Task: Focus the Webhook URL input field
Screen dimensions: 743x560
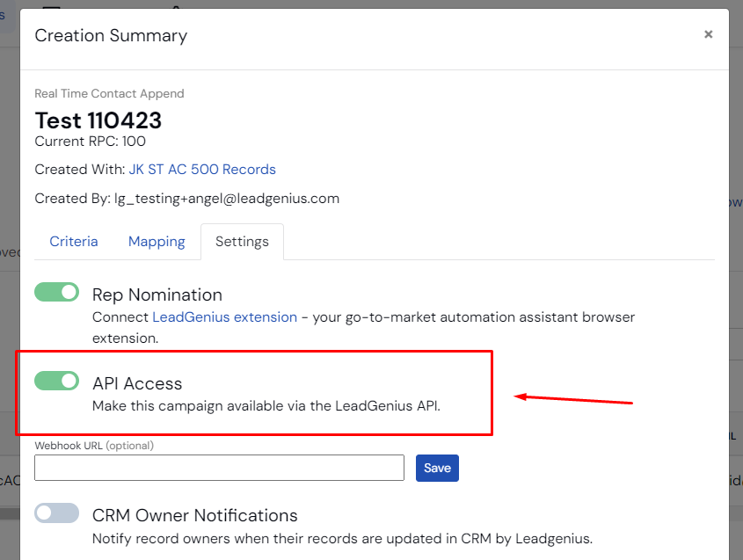Action: (219, 468)
